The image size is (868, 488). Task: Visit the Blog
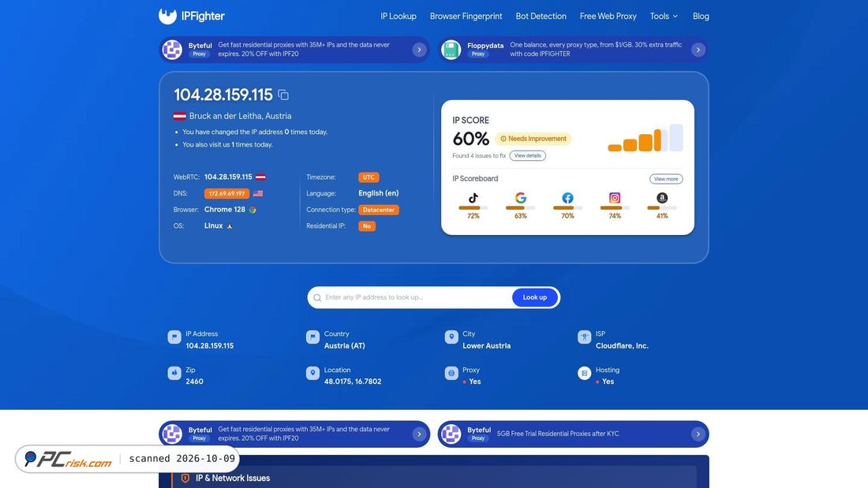(x=701, y=16)
